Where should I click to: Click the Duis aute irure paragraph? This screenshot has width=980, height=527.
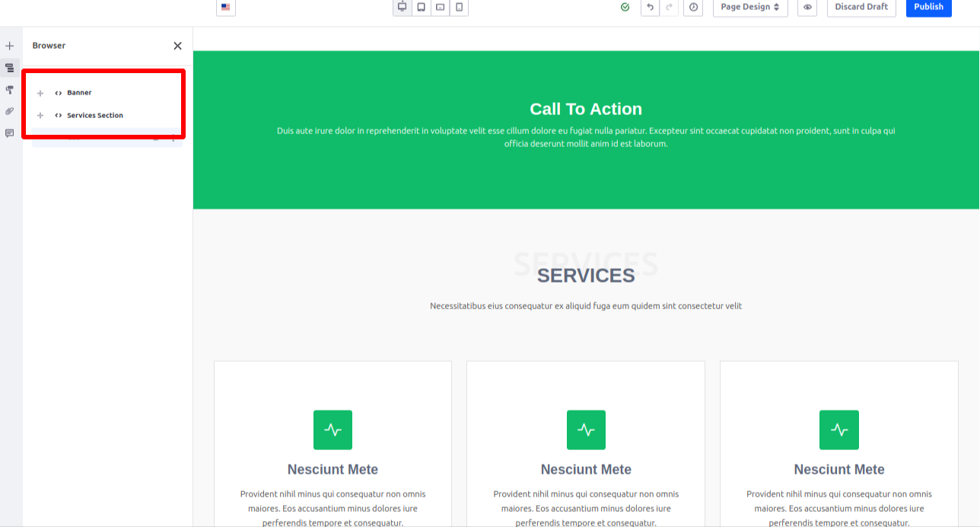(x=586, y=137)
